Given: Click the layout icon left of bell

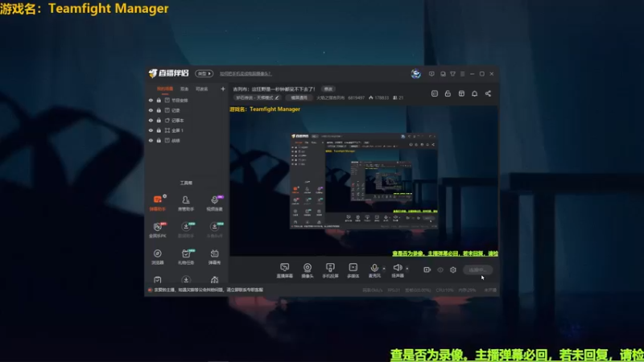Looking at the screenshot, I should point(461,93).
